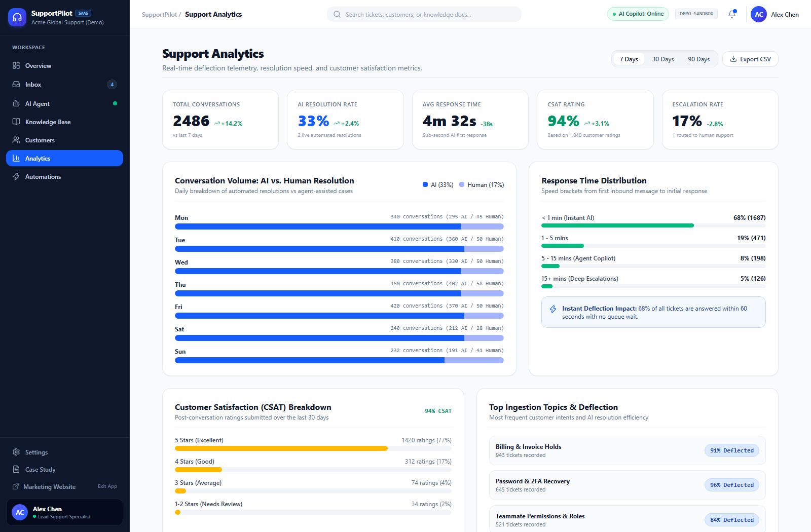Click the AC avatar in the top bar
Image resolution: width=811 pixels, height=532 pixels.
pos(759,14)
